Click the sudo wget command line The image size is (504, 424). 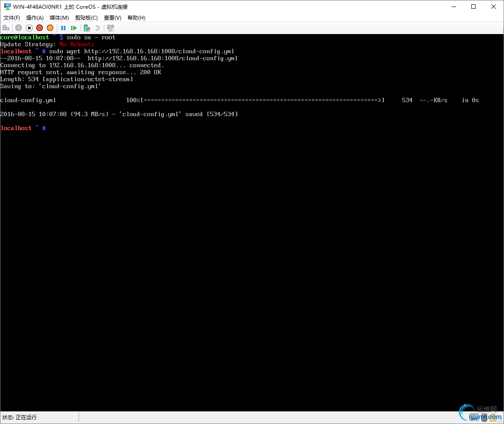click(142, 52)
